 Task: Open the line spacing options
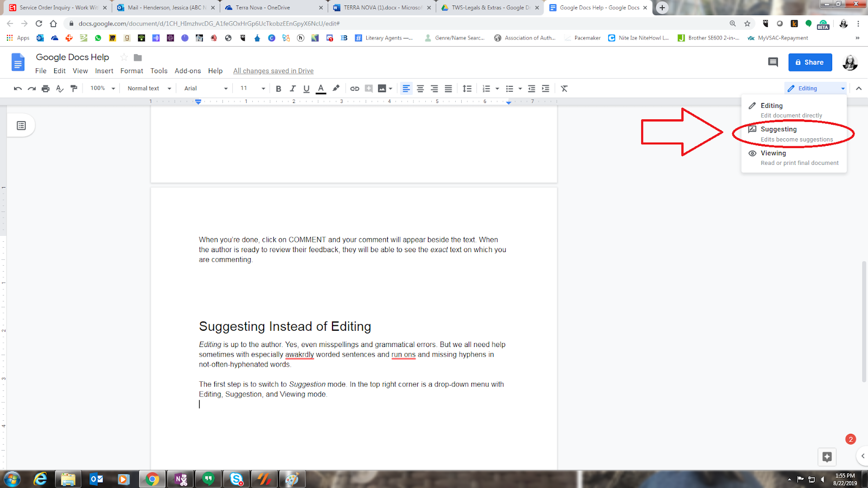point(467,88)
